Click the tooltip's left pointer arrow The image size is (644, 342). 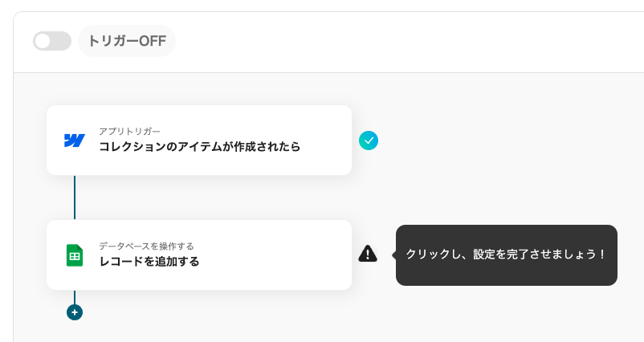click(x=393, y=254)
